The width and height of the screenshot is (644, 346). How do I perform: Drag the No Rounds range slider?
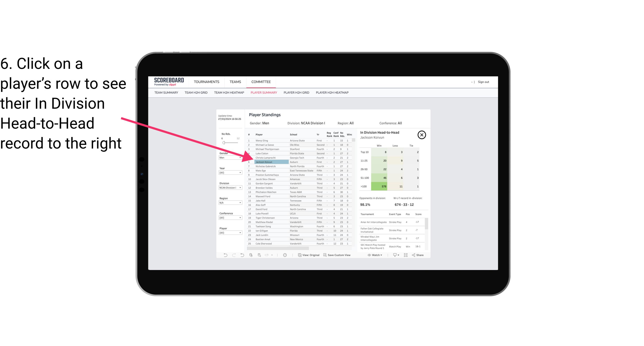point(224,143)
